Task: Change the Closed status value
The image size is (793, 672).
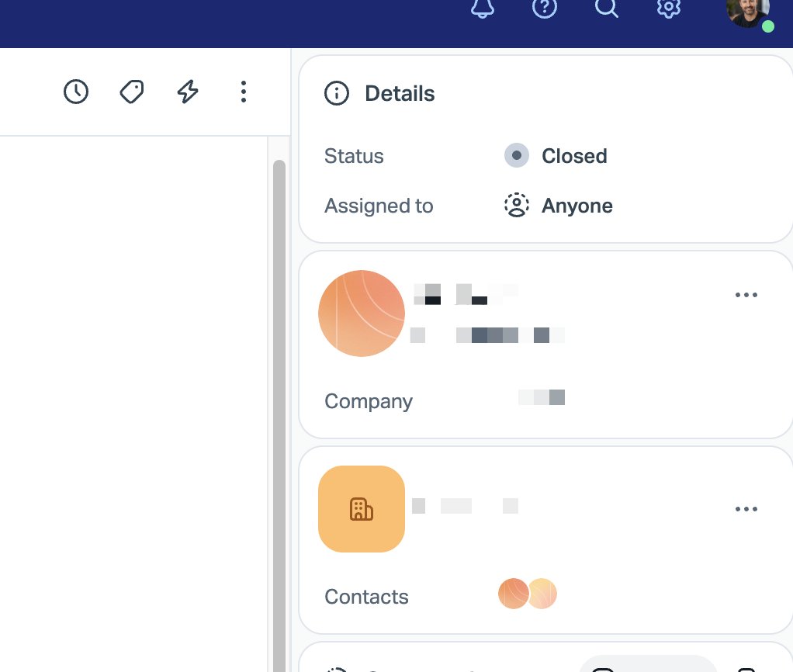Action: 574,156
